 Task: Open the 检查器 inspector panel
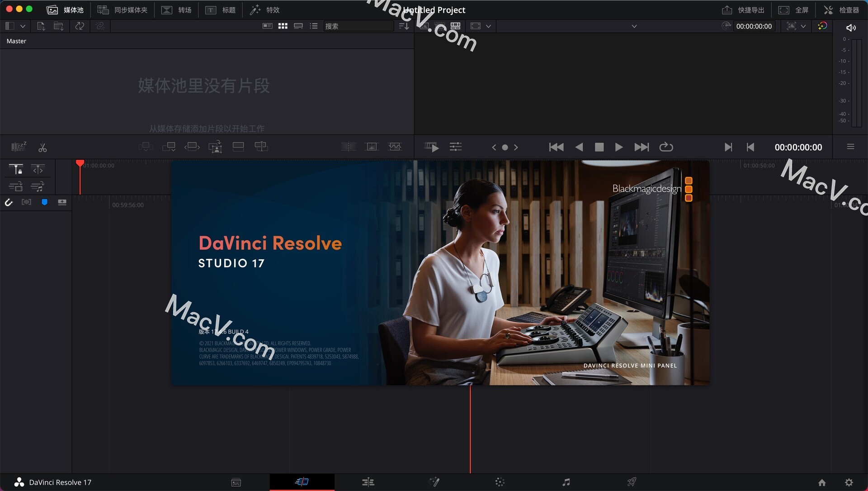(x=841, y=10)
